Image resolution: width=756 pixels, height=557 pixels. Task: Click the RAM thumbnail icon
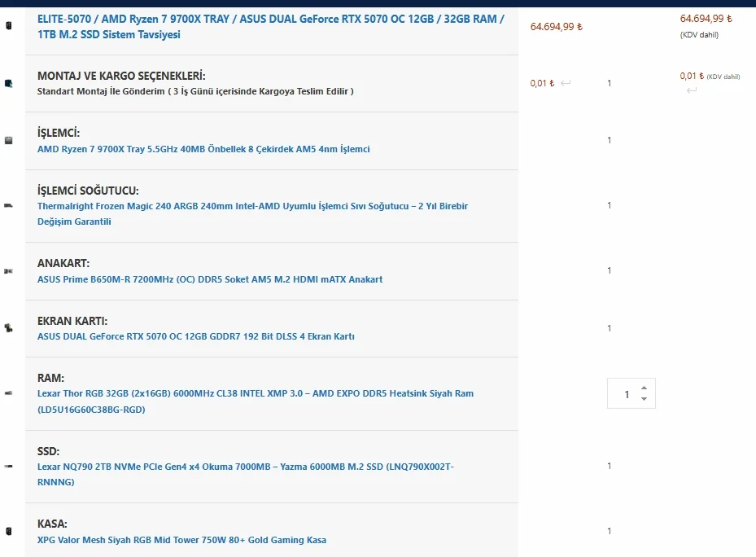[9, 393]
